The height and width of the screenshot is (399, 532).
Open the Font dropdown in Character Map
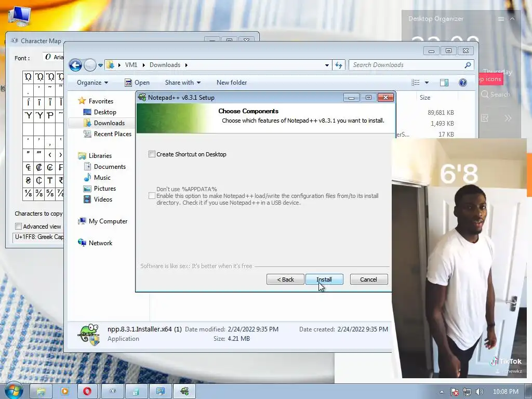54,57
